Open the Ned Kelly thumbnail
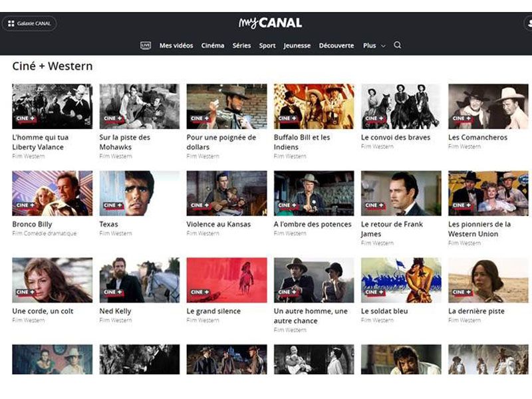Viewport: 532px width, 399px height. pyautogui.click(x=140, y=280)
